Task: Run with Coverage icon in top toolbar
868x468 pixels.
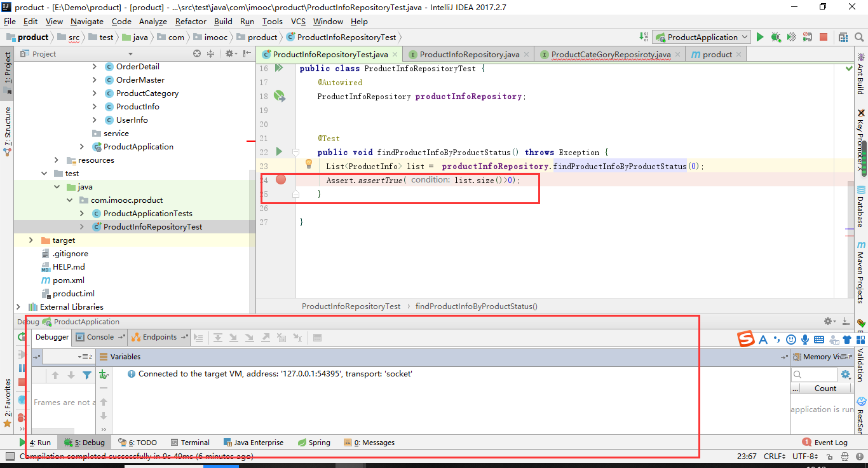Action: point(792,37)
